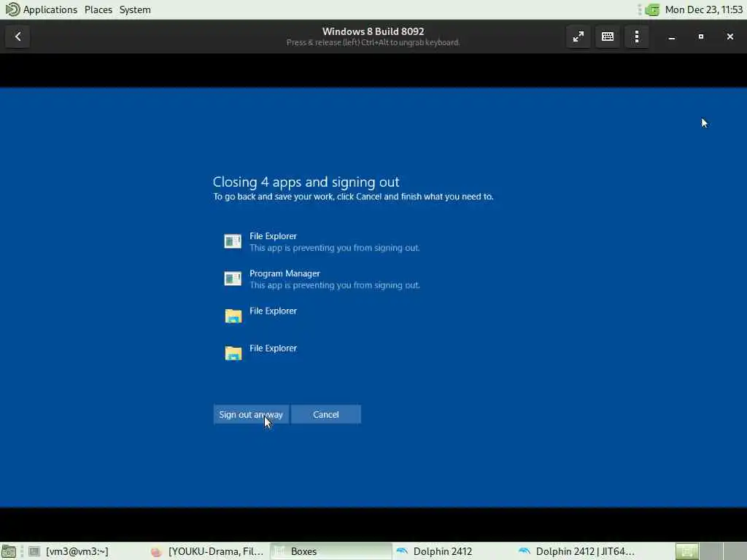Switch to Boxes taskbar entry

[x=330, y=551]
